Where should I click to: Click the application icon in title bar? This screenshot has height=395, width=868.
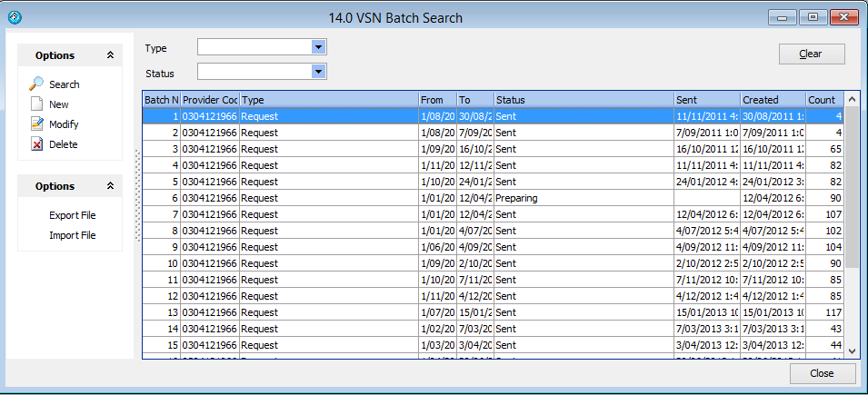(14, 17)
